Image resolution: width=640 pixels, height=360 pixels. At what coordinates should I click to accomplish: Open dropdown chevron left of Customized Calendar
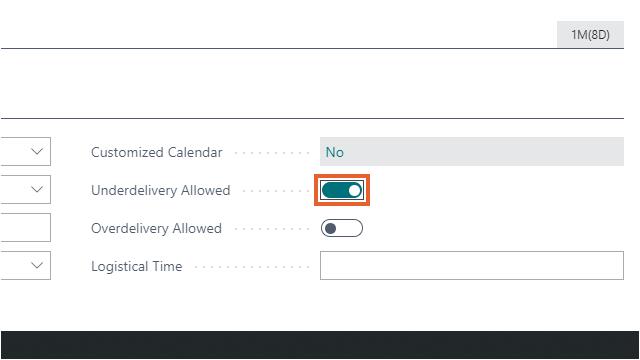37,151
